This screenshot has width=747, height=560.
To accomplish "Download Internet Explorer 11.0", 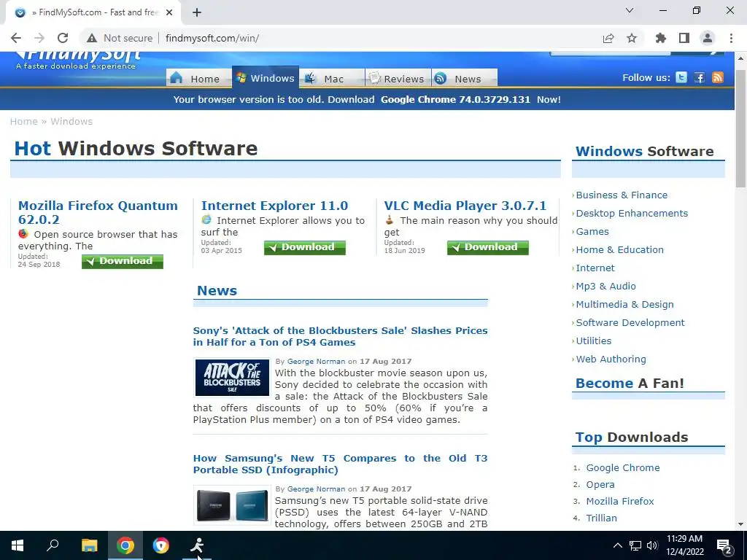I will 305,247.
